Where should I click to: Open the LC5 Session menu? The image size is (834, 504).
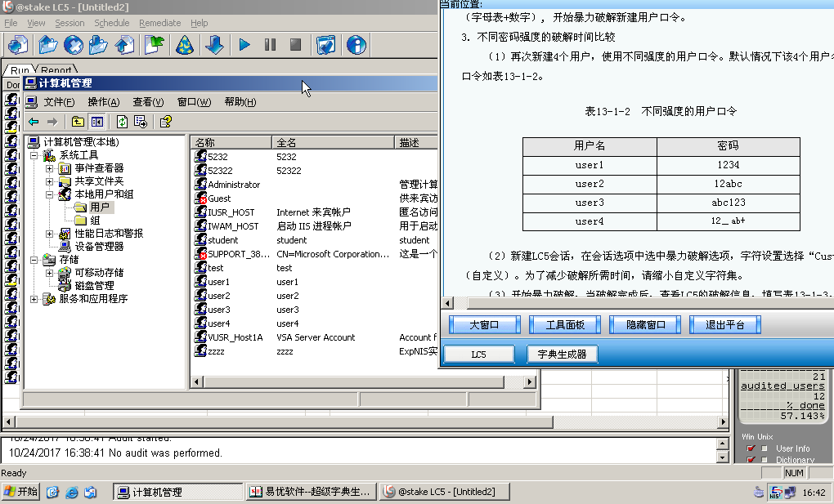[x=69, y=23]
